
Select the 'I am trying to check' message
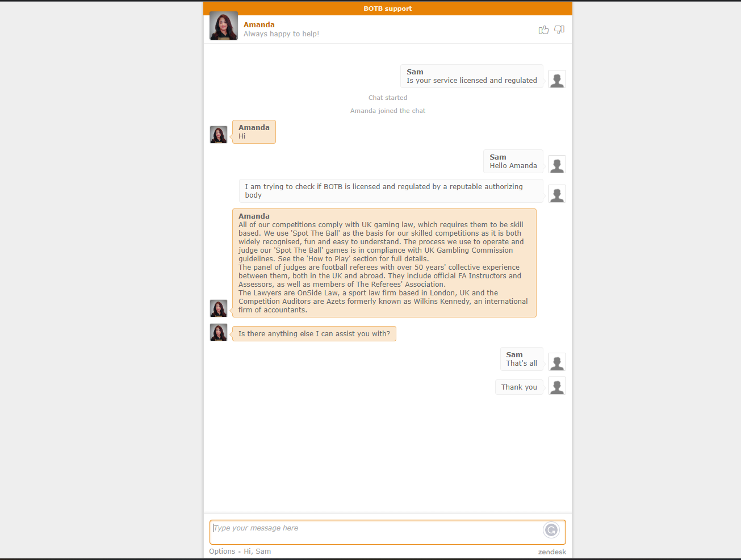point(391,191)
